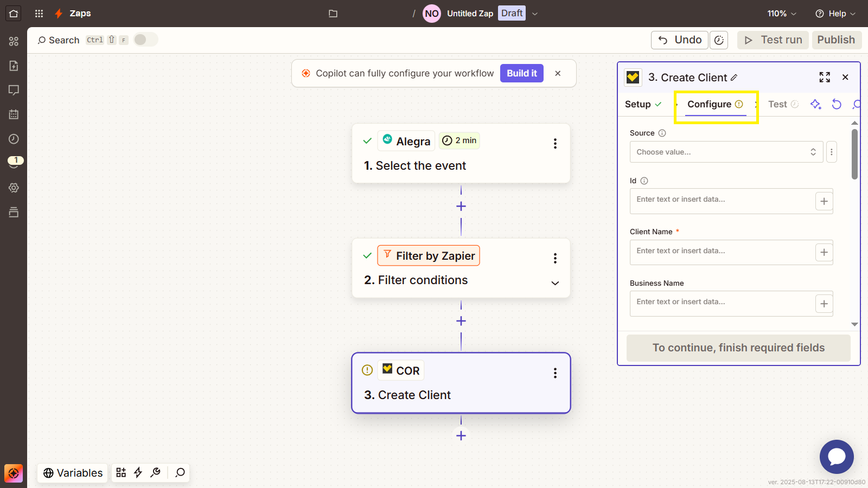Open the Zaps folder icon in header
The height and width of the screenshot is (488, 868).
coord(333,14)
